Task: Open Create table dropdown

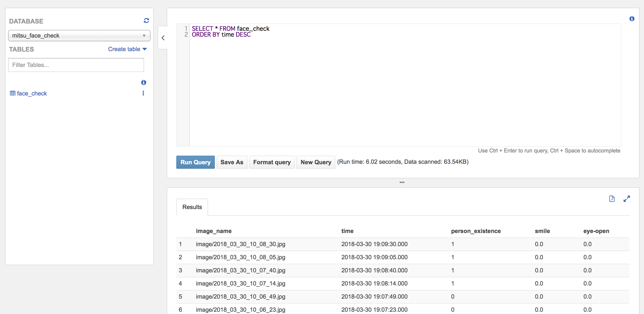Action: (127, 49)
